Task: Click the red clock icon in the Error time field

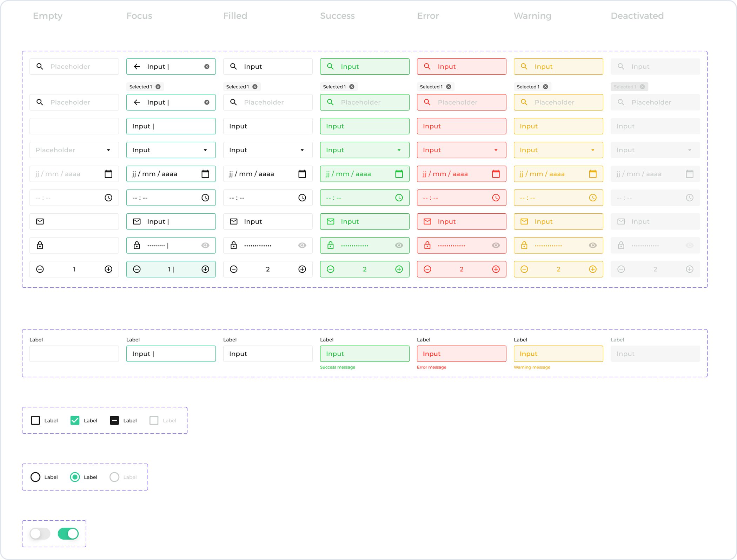Action: coord(496,198)
